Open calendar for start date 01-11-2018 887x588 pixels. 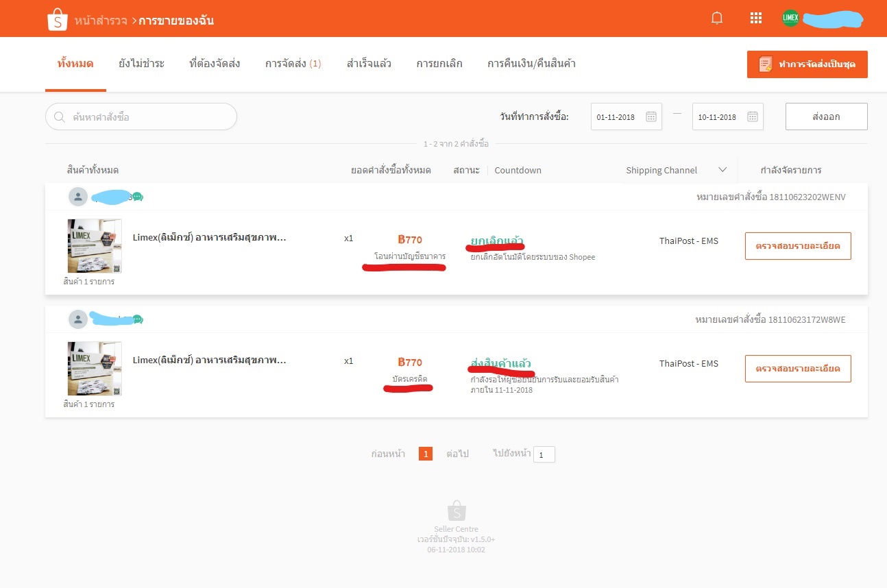(651, 117)
